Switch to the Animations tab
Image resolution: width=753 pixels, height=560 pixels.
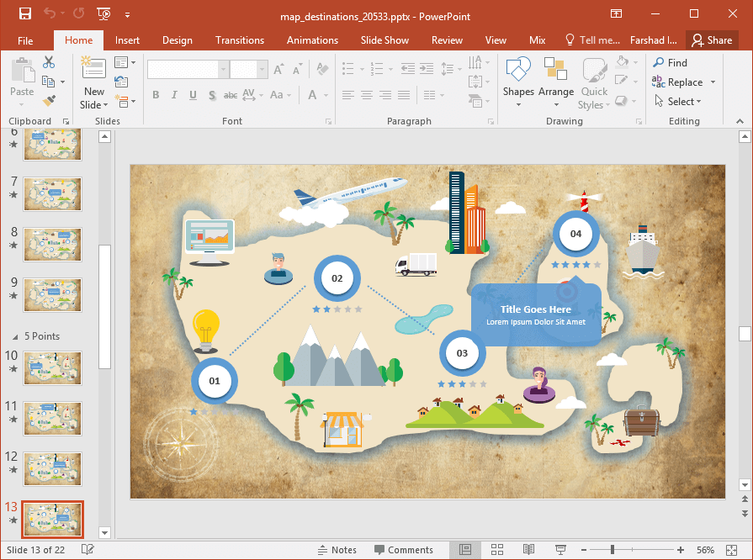click(310, 40)
